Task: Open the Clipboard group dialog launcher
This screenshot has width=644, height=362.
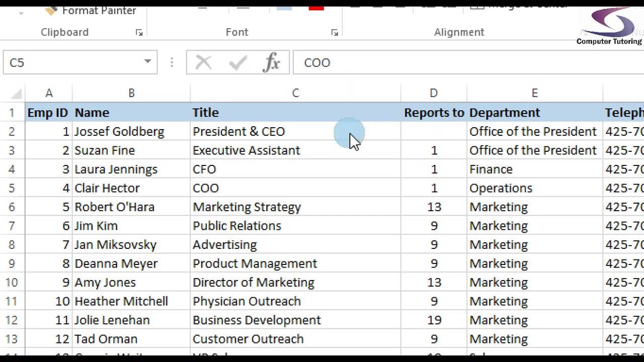Action: point(139,33)
